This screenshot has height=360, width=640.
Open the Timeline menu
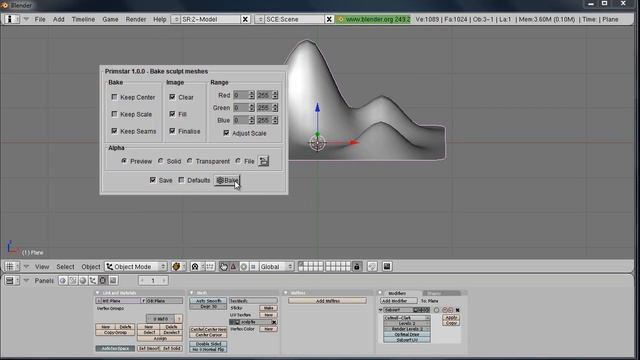coord(83,19)
